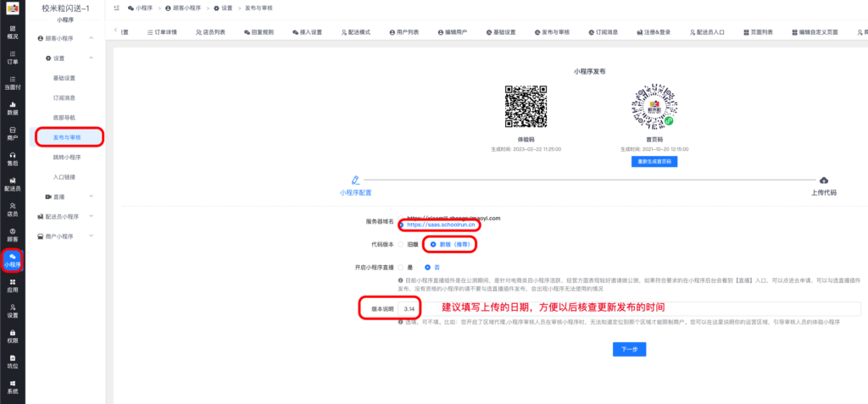868x404 pixels.
Task: Open 发布与审核 in the settings submenu
Action: coord(68,137)
